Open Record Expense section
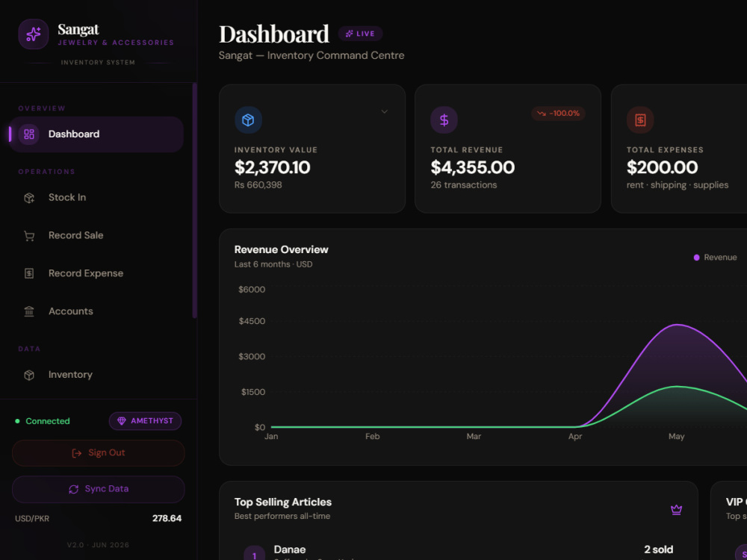Screen dimensions: 747x560 tap(96, 273)
